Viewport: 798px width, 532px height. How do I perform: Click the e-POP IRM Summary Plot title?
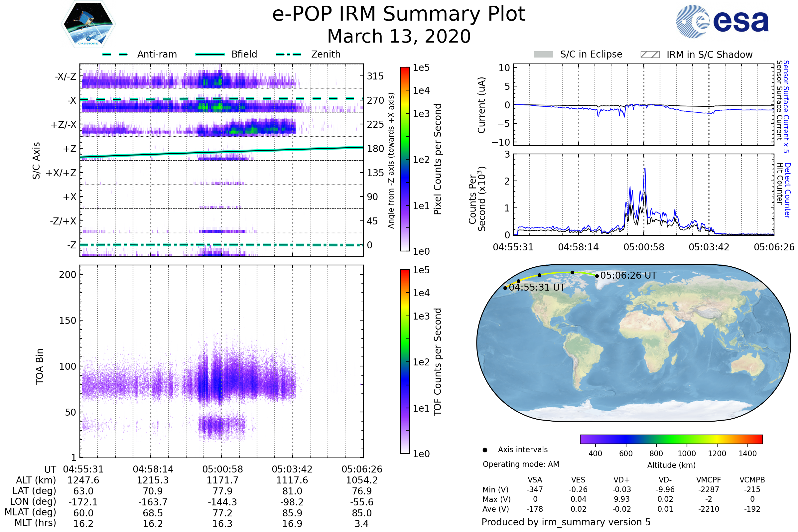399,14
